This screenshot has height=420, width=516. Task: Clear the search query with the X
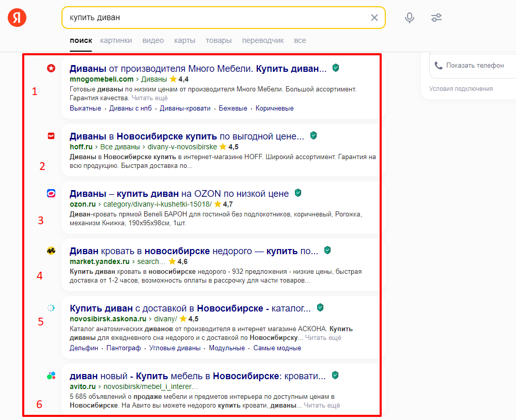click(x=374, y=17)
